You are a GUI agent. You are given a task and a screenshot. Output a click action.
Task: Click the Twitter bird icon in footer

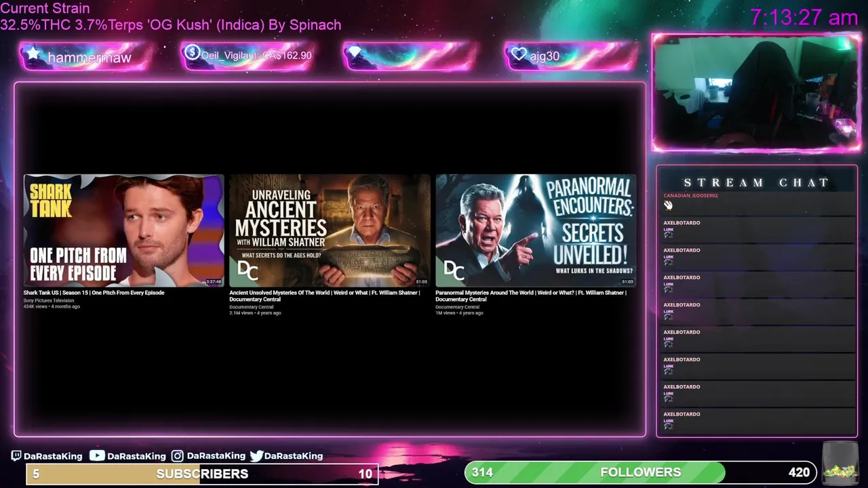(x=256, y=456)
